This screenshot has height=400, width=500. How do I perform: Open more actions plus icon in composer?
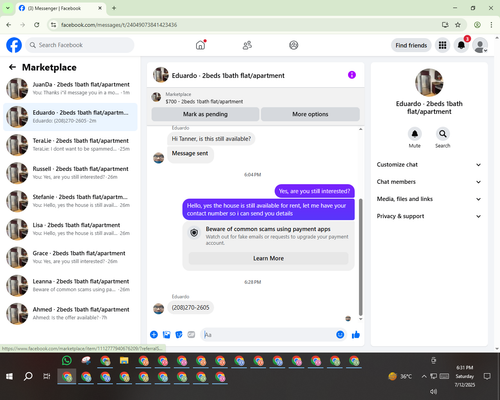pos(154,335)
